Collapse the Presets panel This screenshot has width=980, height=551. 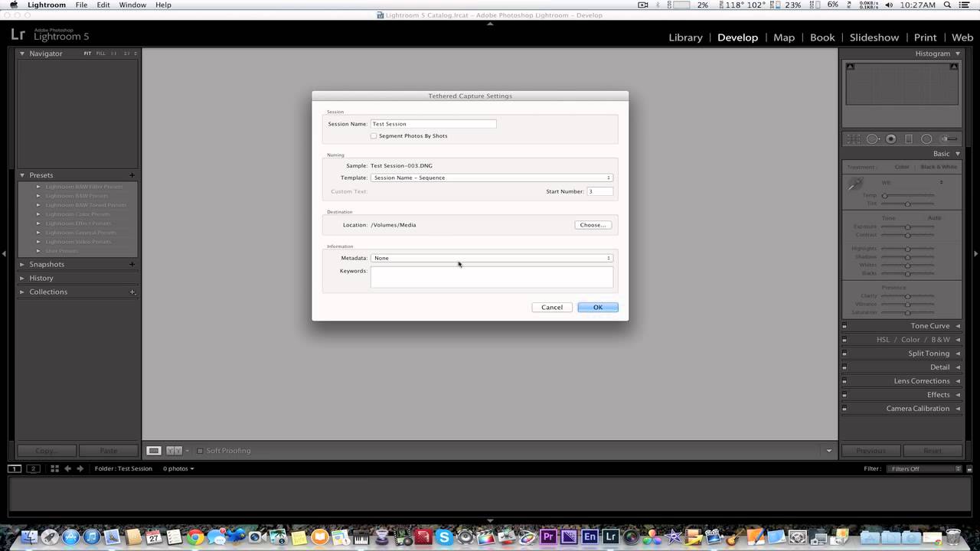click(22, 175)
